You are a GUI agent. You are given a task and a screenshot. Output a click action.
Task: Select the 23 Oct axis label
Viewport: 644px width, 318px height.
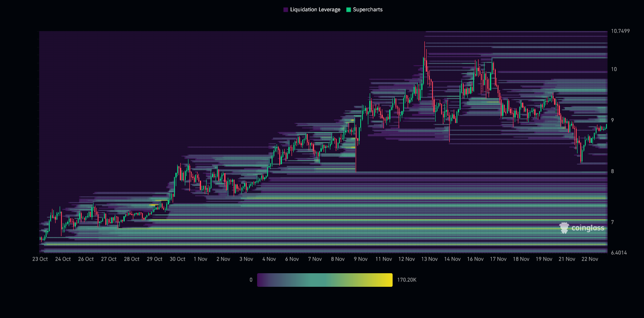tap(40, 259)
